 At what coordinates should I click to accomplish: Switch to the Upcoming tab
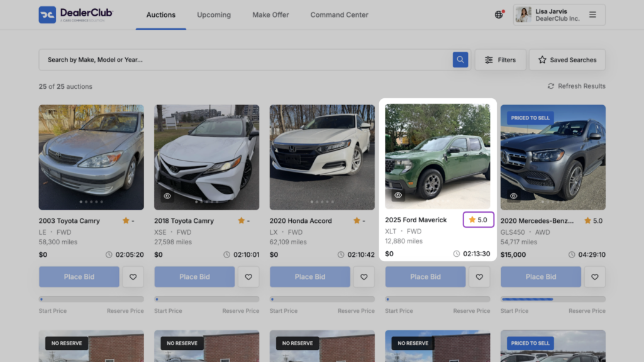214,15
